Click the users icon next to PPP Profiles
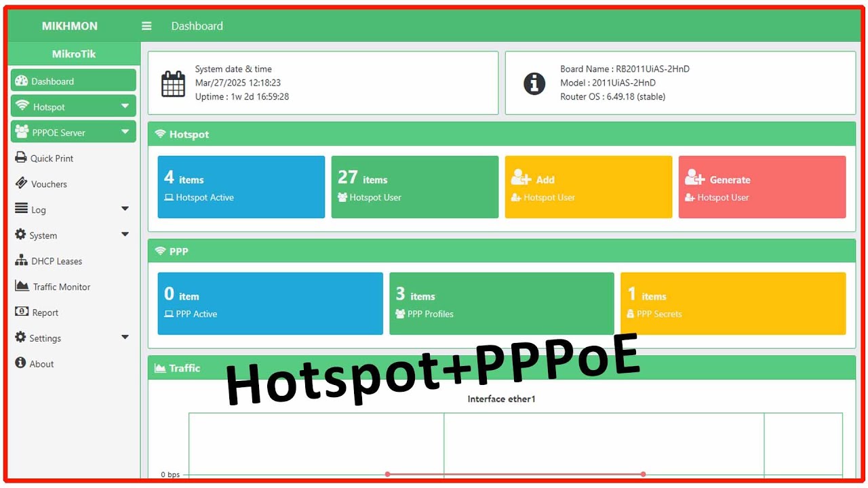This screenshot has width=868, height=488. click(400, 314)
